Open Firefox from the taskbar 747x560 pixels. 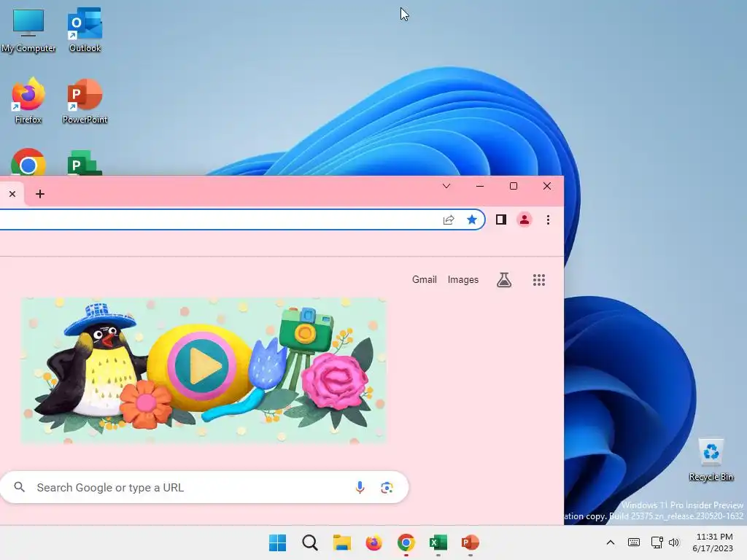(374, 542)
